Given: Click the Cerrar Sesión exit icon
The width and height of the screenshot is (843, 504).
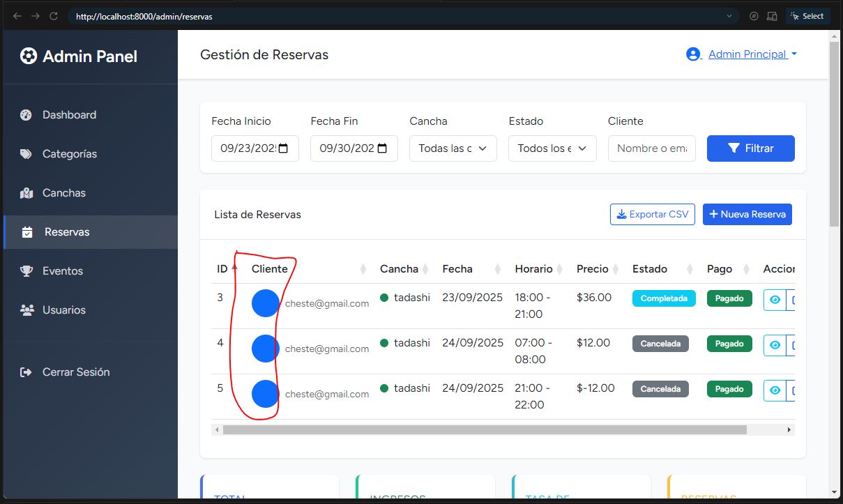Looking at the screenshot, I should tap(26, 372).
